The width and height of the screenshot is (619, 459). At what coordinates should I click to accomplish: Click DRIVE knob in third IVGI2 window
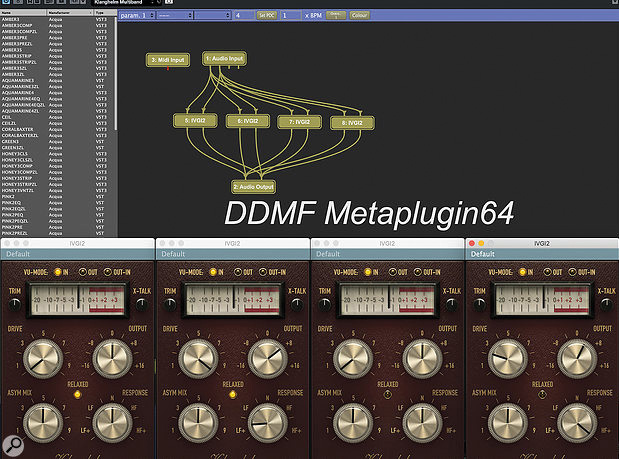coord(353,358)
